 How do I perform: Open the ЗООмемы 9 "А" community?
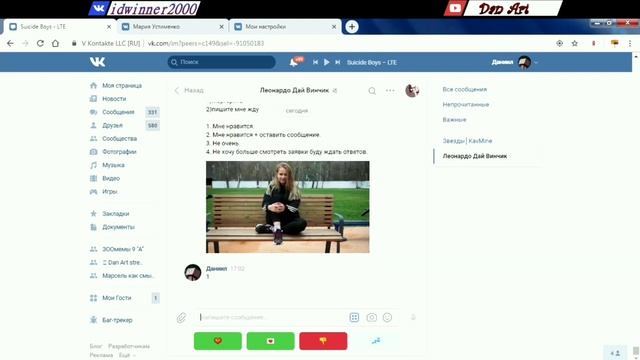122,249
